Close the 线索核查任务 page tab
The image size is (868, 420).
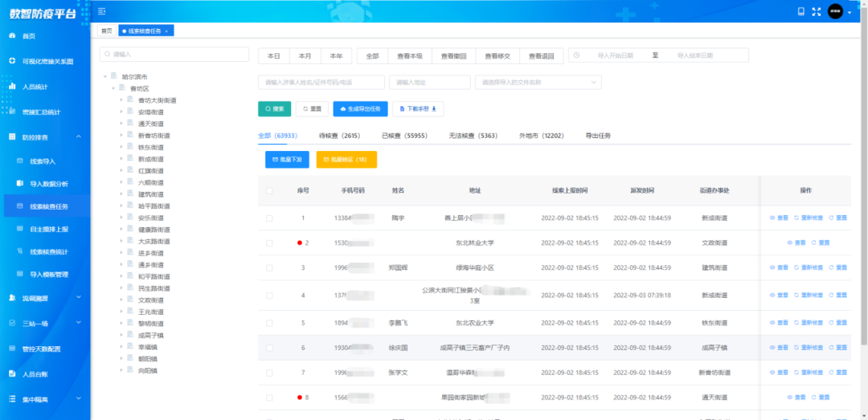click(x=176, y=31)
